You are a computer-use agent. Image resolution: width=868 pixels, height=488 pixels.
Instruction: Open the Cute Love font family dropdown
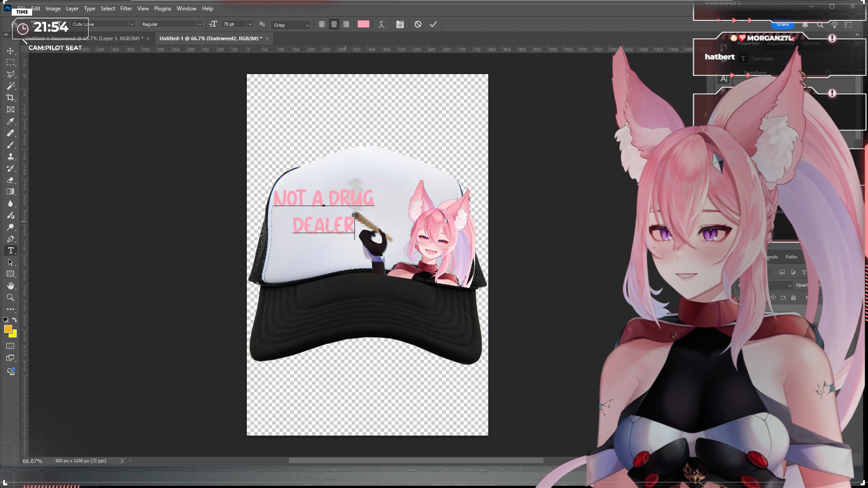[x=132, y=24]
